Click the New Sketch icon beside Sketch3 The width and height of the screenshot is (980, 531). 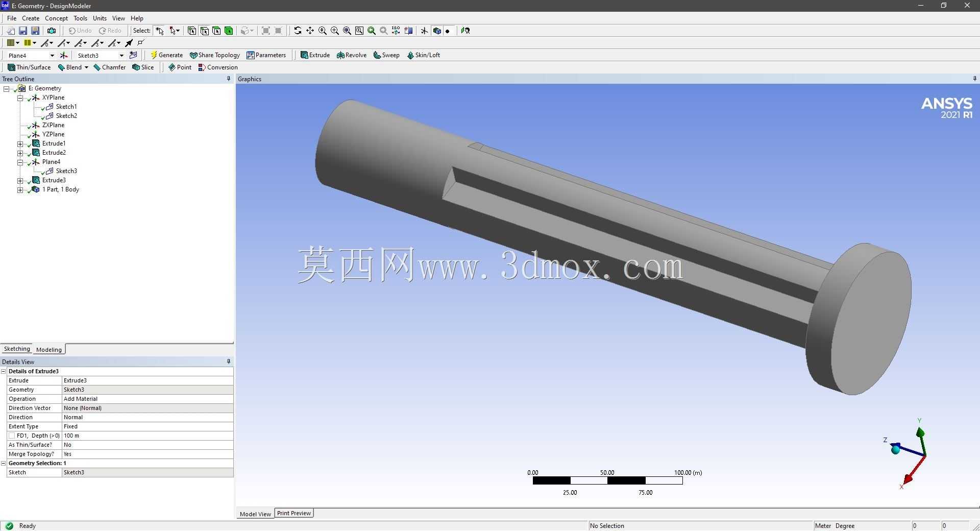(x=133, y=55)
